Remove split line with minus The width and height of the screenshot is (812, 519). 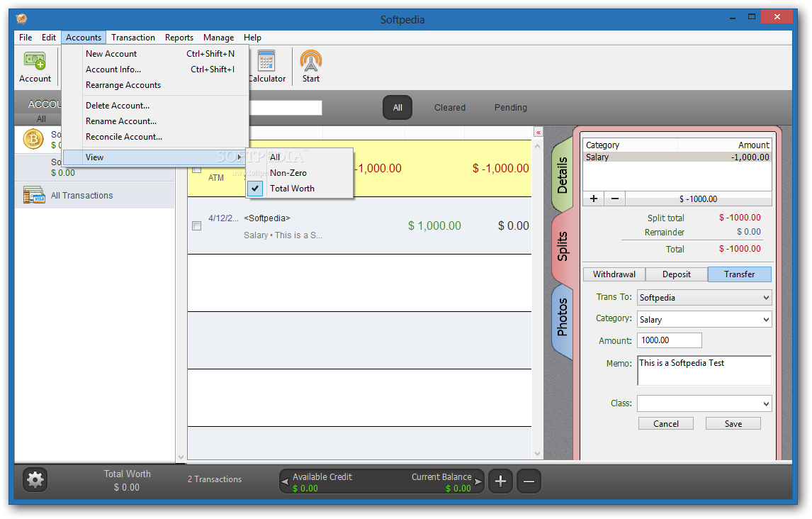615,199
